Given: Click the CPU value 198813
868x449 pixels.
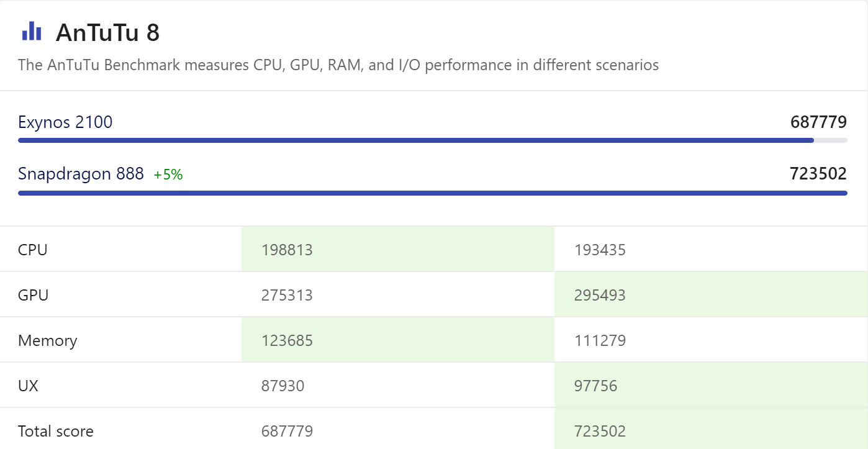Looking at the screenshot, I should pyautogui.click(x=287, y=250).
